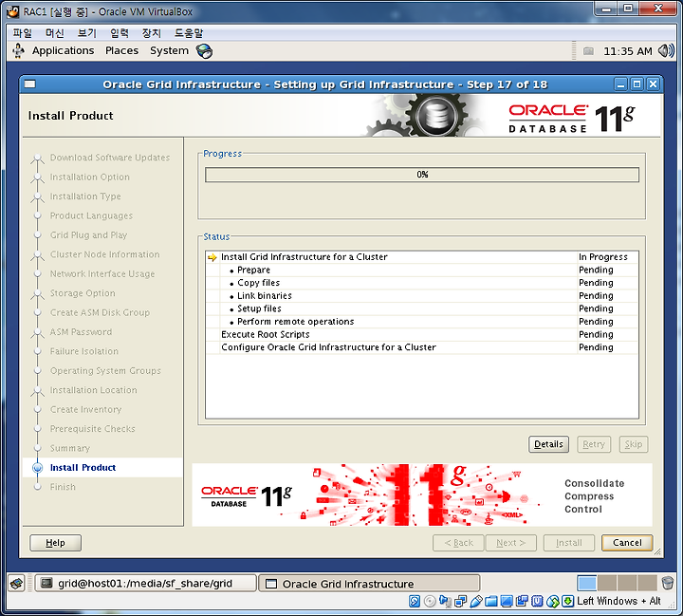This screenshot has height=616, width=683.
Task: Open the Places menu
Action: point(121,50)
